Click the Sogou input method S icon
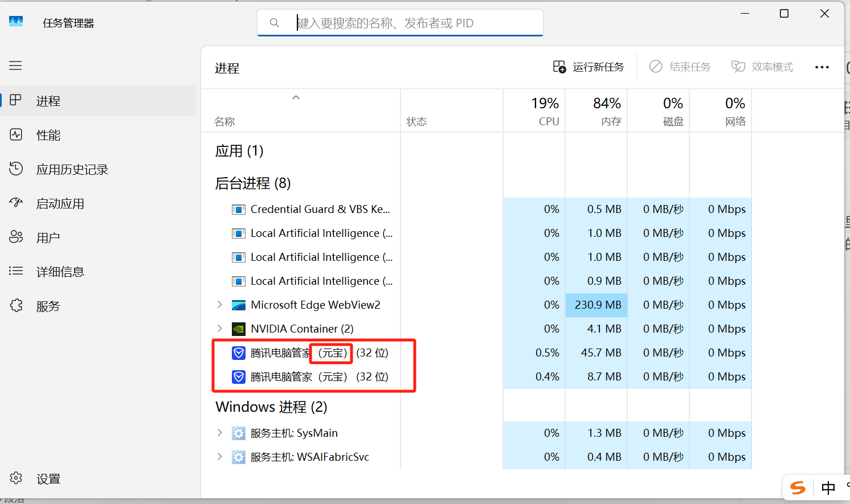The height and width of the screenshot is (504, 850). tap(798, 487)
